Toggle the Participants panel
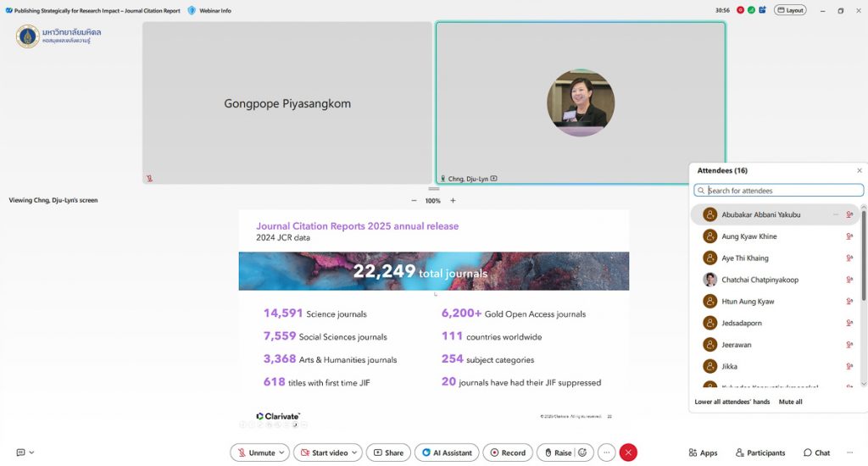868x466 pixels. (x=760, y=452)
